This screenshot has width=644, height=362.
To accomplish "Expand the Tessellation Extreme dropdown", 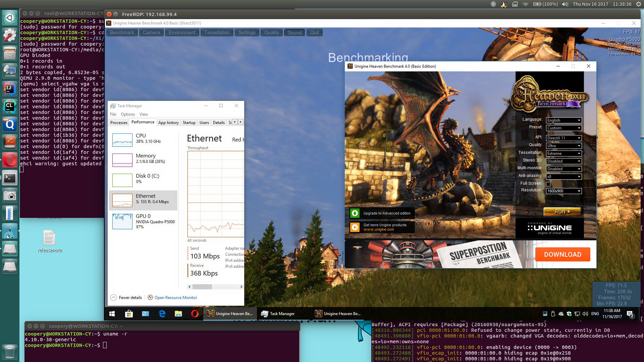I will tap(563, 154).
